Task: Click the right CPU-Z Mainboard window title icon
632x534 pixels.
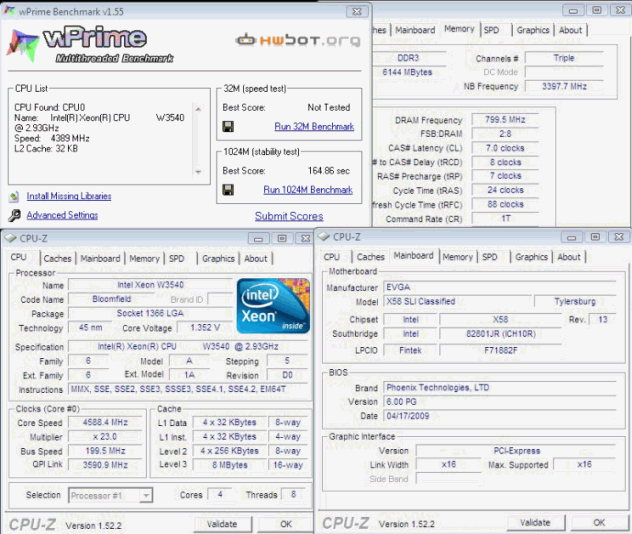Action: tap(324, 237)
